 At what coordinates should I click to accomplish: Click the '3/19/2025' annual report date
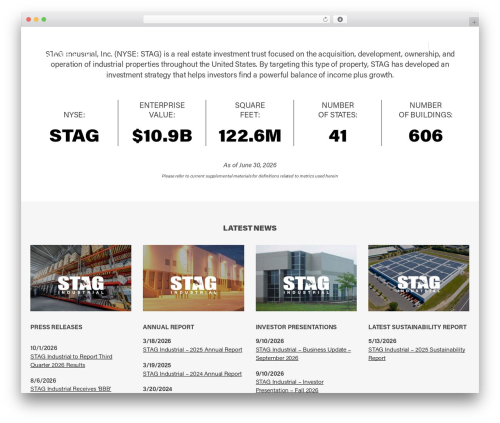click(x=157, y=365)
